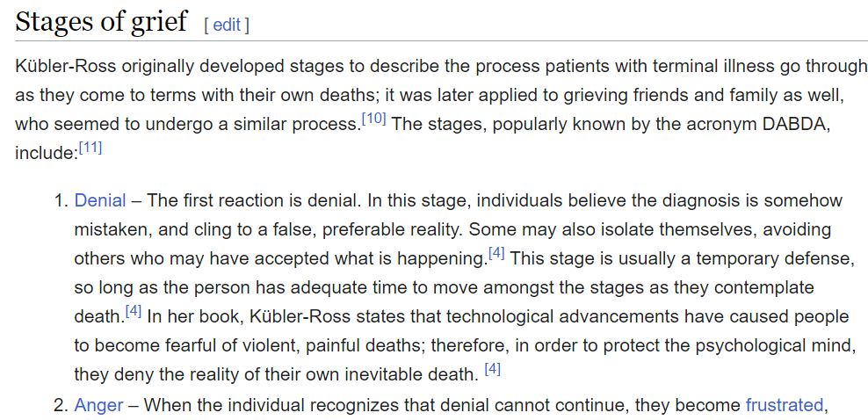This screenshot has height=420, width=868.
Task: Click the phrase "terminal illness"
Action: click(x=643, y=68)
